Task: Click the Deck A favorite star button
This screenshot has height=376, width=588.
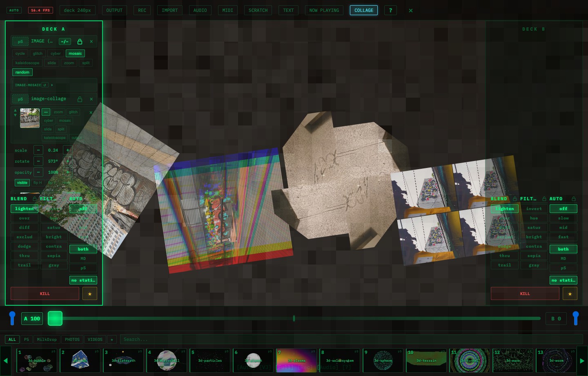Action: point(90,293)
